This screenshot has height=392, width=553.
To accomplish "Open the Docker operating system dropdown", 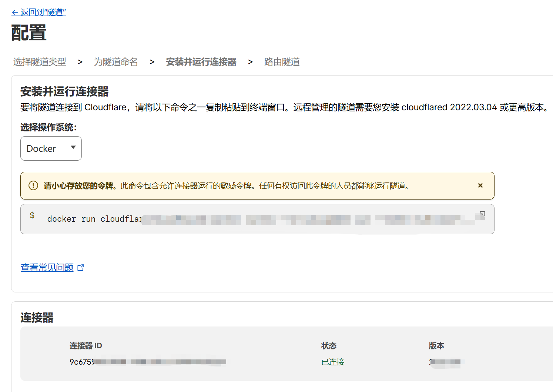I will [x=51, y=148].
